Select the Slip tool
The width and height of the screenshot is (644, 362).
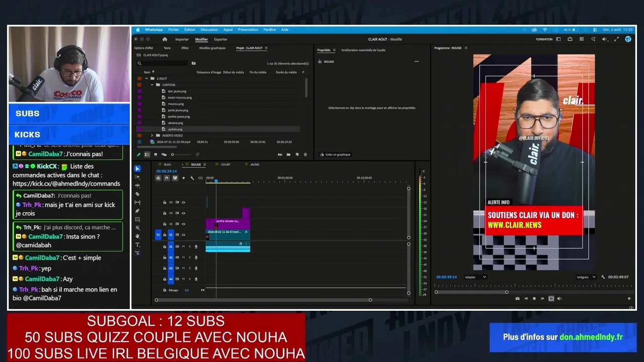pos(137,203)
